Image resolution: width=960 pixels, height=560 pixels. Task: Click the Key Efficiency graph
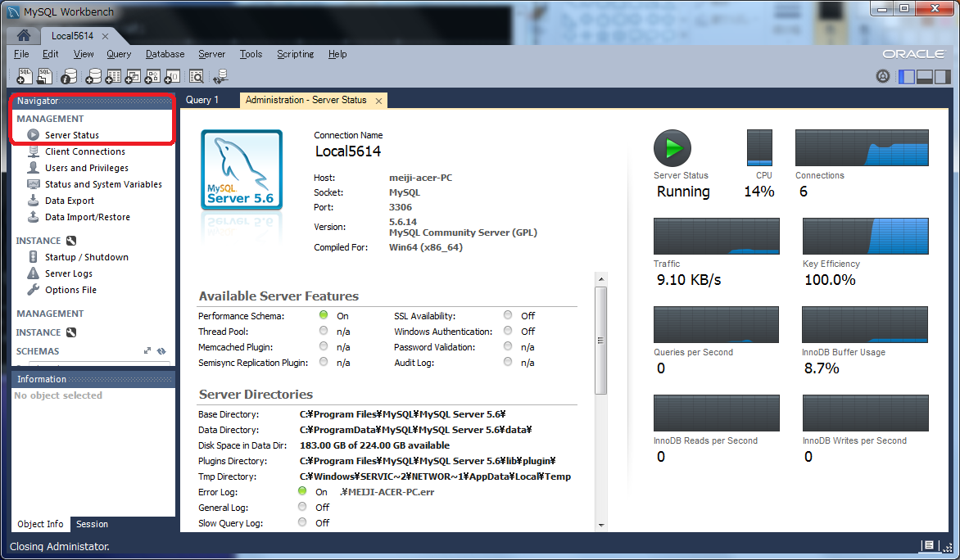865,237
